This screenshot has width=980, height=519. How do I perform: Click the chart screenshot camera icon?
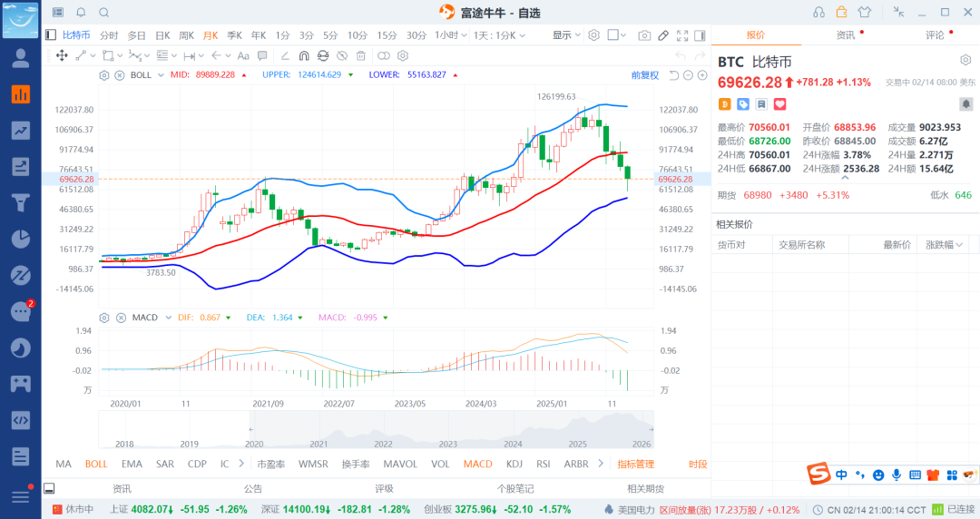644,35
